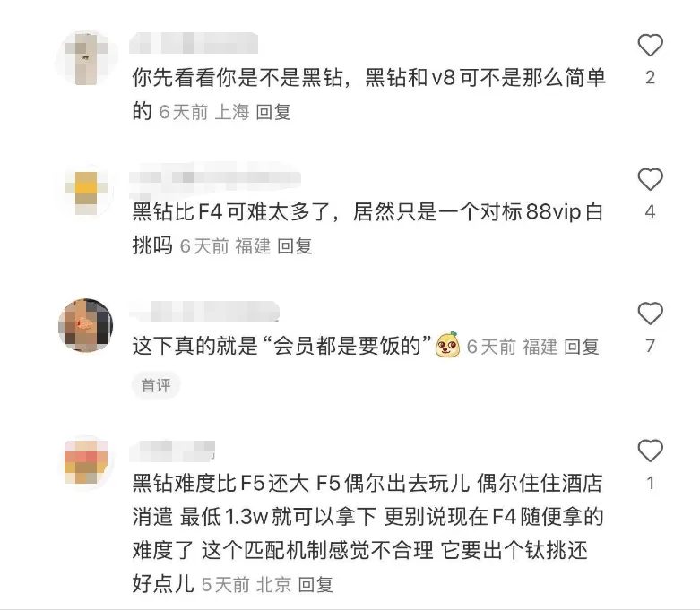Reply to the Shanghai comment via 回复
700x610 pixels.
(x=273, y=112)
